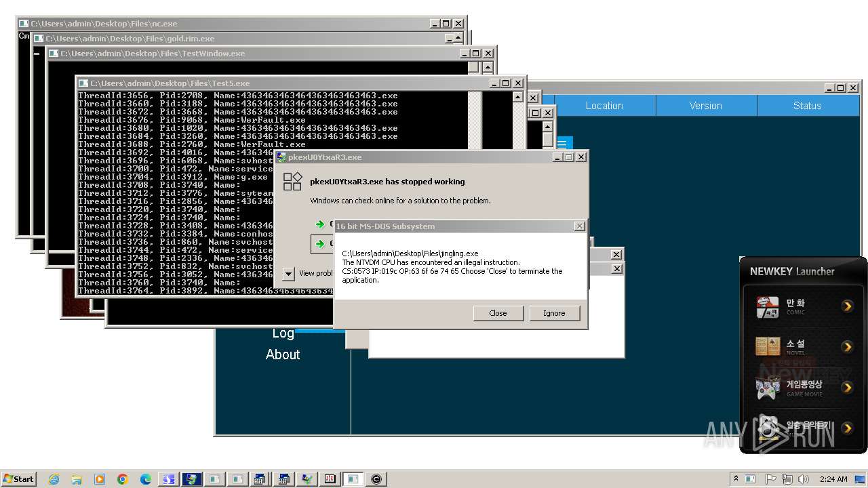
Task: Open Windows Media Player from taskbar
Action: [x=100, y=479]
